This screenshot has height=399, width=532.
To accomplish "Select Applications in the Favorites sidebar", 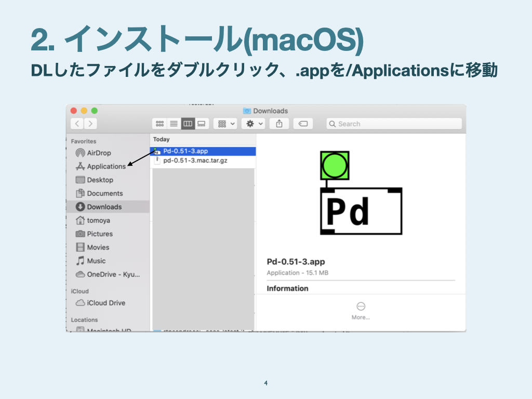I will click(106, 166).
